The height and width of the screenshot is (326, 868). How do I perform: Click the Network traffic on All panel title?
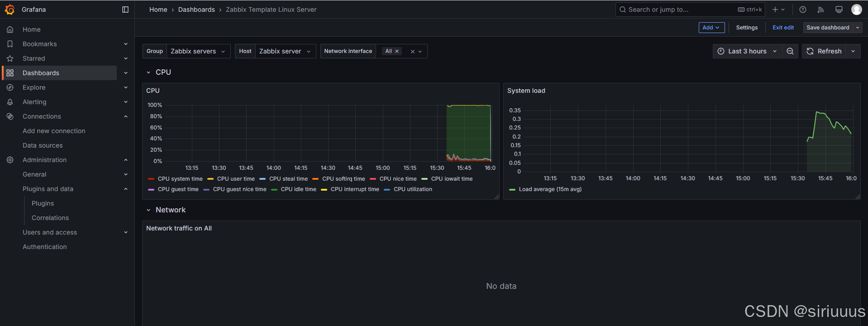tap(179, 228)
